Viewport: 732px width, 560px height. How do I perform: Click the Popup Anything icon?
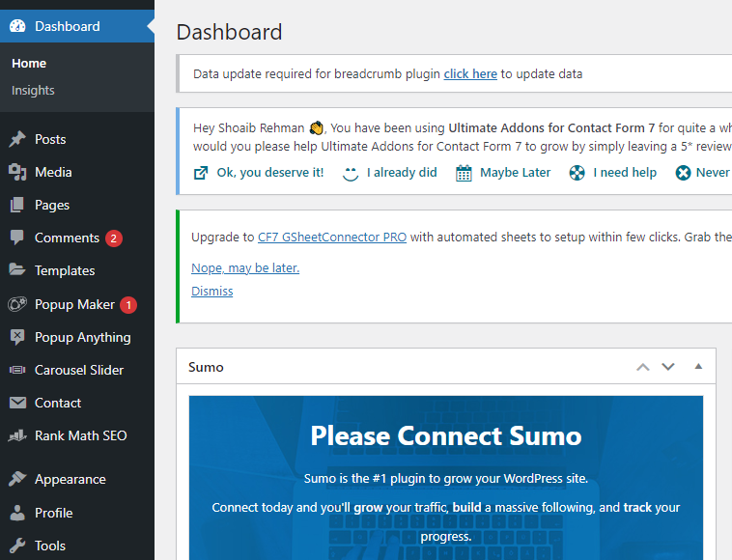pos(17,337)
